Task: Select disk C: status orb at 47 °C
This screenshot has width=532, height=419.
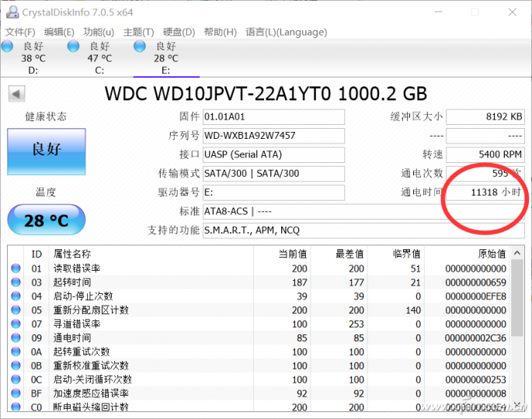Action: [73, 46]
